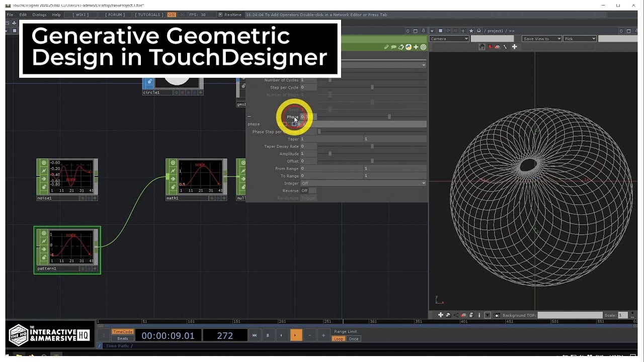Click the plus flag on pattern1 node
The width and height of the screenshot is (644, 362).
tap(95, 268)
